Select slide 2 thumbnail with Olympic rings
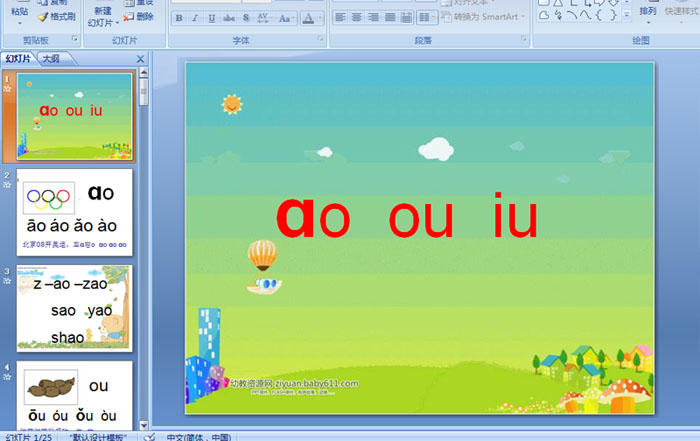Image resolution: width=700 pixels, height=441 pixels. pos(75,212)
